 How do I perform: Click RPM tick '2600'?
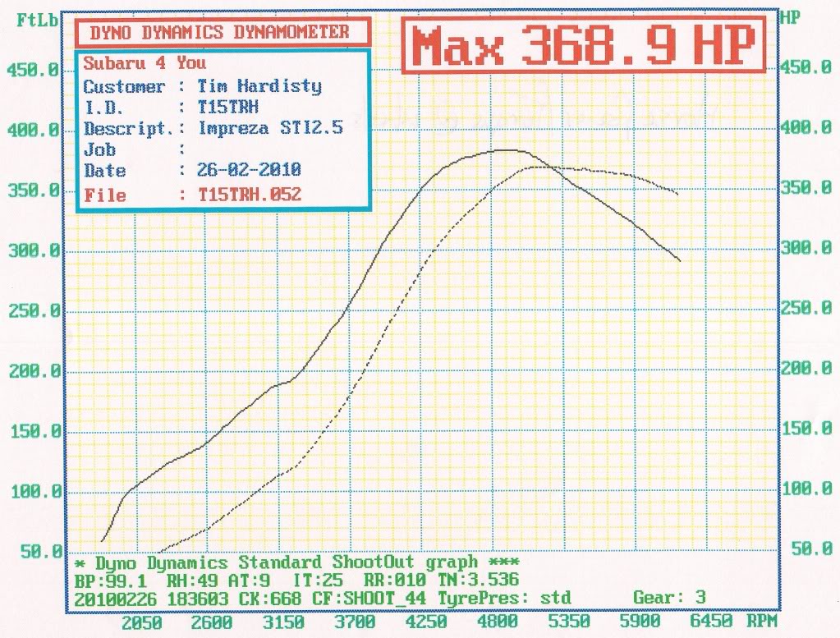tap(212, 622)
